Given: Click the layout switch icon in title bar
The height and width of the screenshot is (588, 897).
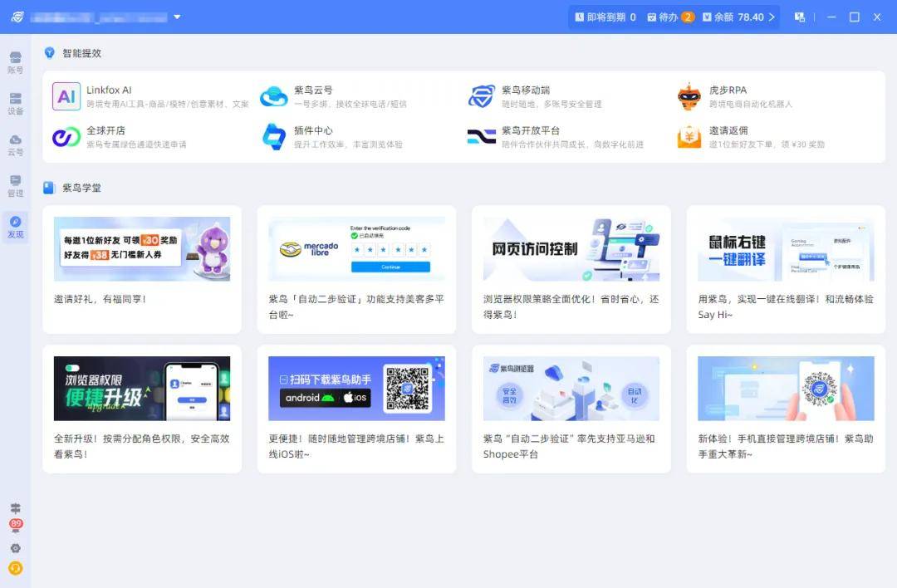Looking at the screenshot, I should [800, 17].
